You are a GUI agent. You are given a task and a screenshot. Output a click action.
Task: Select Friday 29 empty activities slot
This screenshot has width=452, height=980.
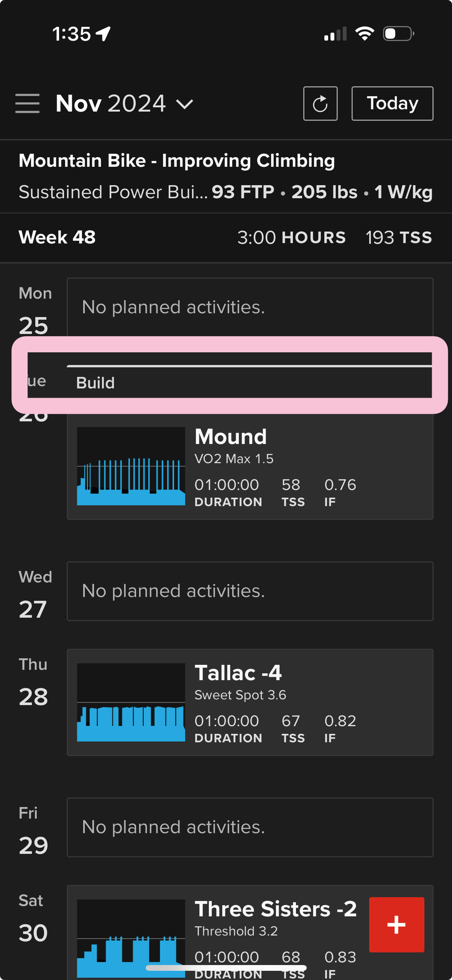[x=250, y=827]
